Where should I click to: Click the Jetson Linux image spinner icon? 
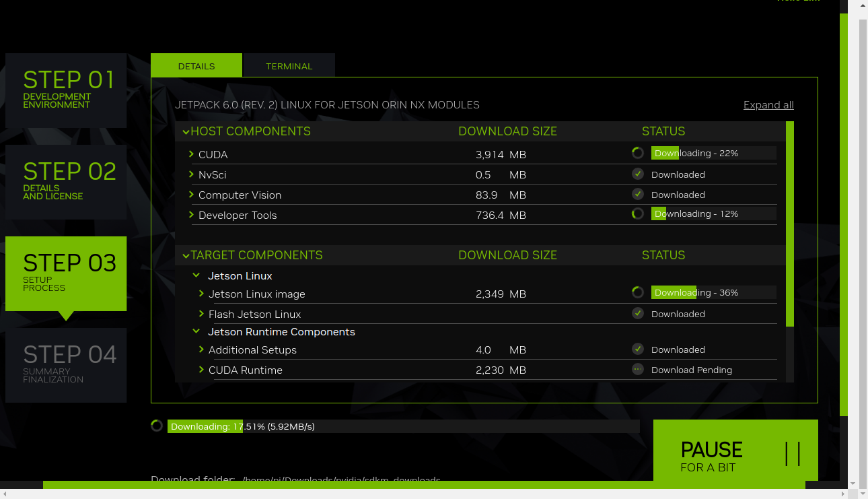tap(638, 292)
